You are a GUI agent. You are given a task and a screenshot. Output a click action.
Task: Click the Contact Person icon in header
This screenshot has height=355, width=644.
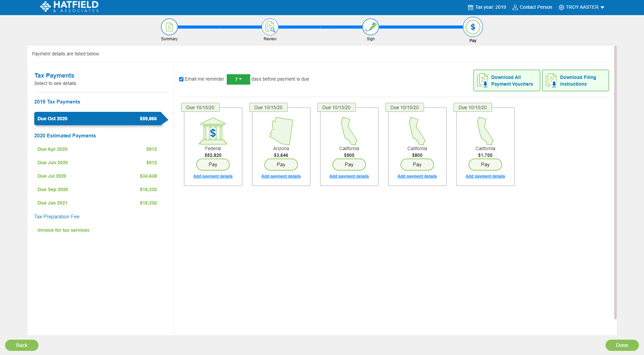click(515, 7)
